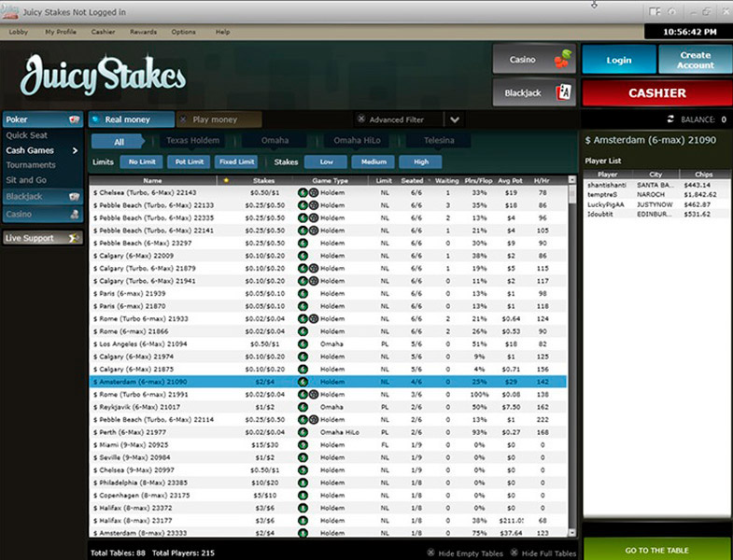Sort tables by Stakes column header
Image resolution: width=733 pixels, height=560 pixels.
264,180
